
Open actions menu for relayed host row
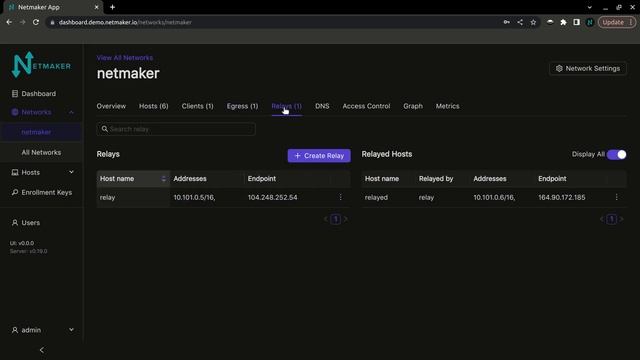(x=616, y=197)
